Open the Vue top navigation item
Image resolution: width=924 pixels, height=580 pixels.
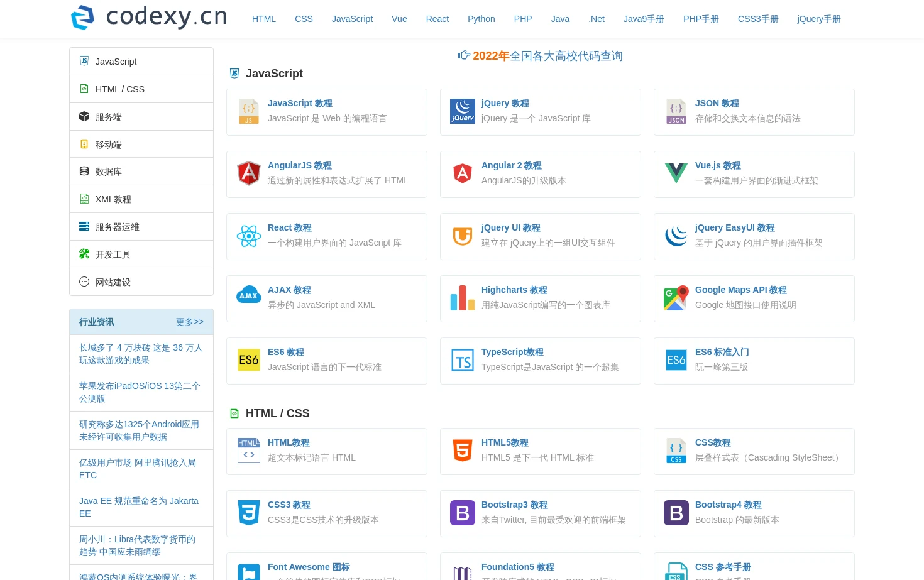(x=399, y=19)
